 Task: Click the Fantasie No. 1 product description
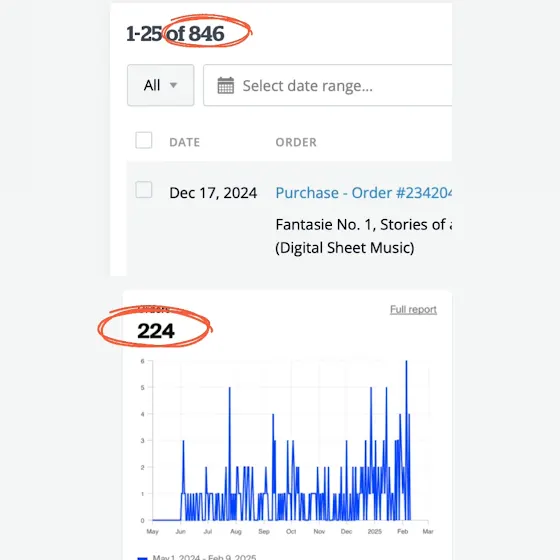tap(364, 236)
